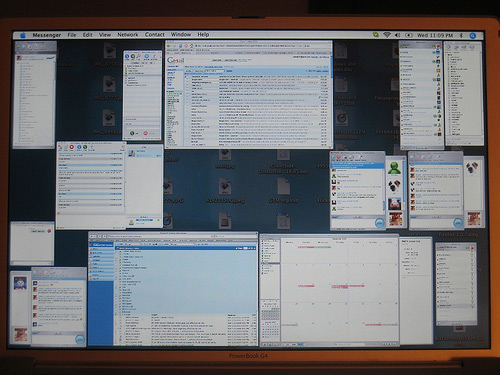500x375 pixels.
Task: Click round blue send button in middle-right chat window
Action: tap(379, 223)
